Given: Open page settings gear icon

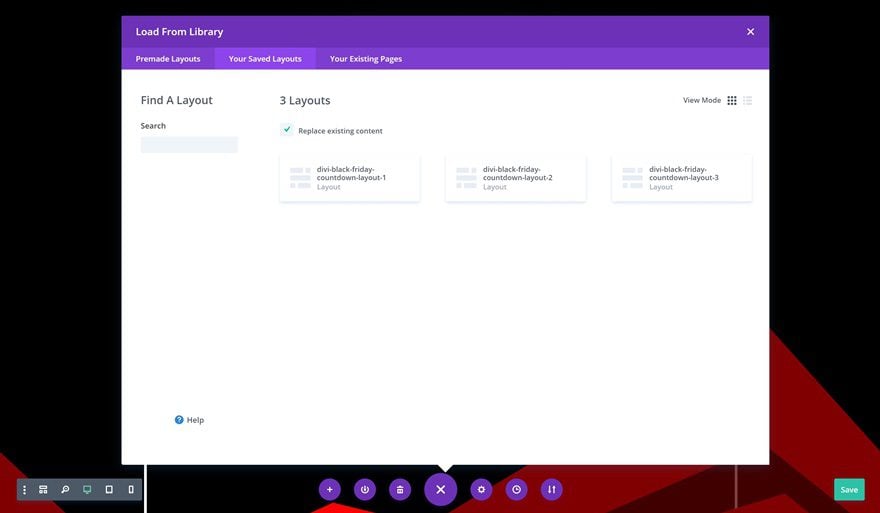Looking at the screenshot, I should pyautogui.click(x=481, y=489).
